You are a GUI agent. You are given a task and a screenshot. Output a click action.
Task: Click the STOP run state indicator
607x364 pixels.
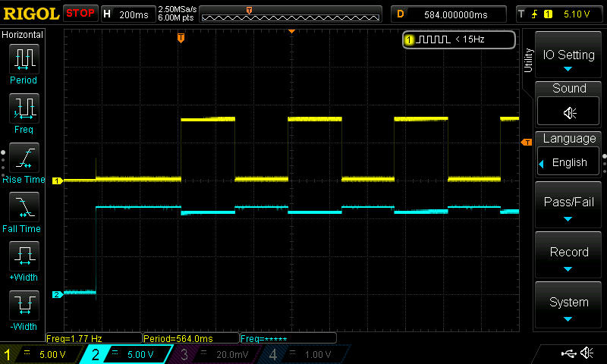pos(80,14)
